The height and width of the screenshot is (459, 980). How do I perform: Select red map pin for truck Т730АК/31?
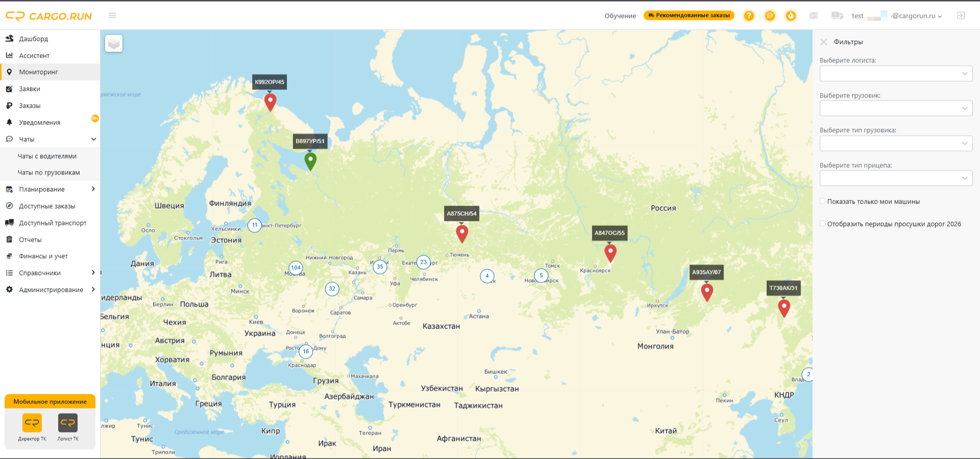[x=784, y=308]
